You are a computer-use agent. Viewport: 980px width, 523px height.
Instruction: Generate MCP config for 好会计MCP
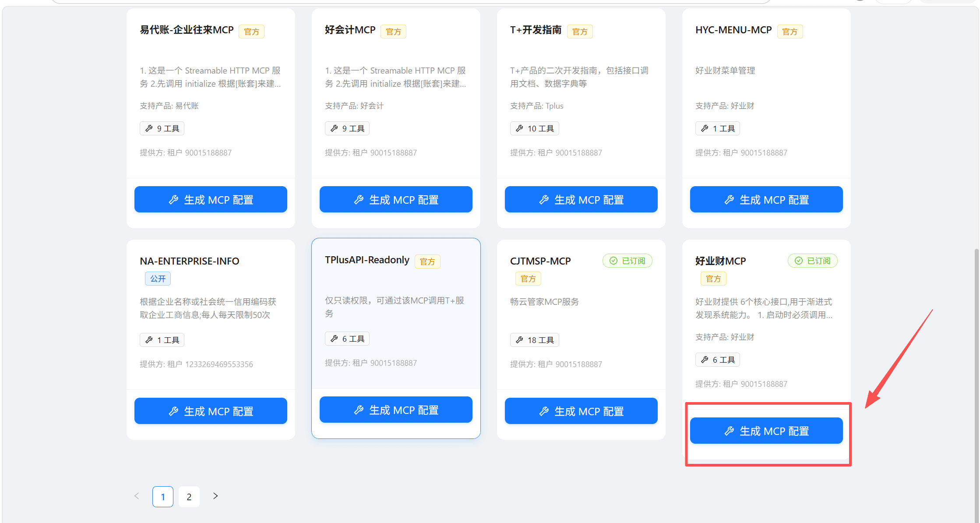pos(396,199)
